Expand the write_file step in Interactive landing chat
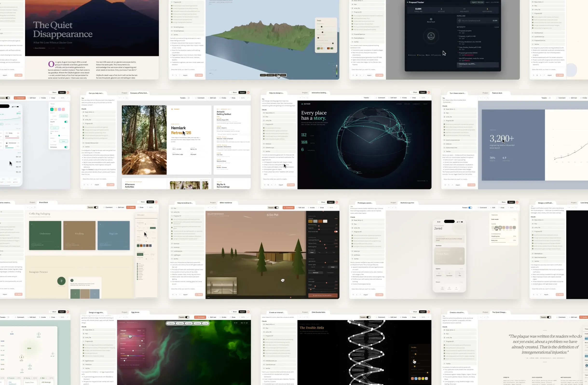The height and width of the screenshot is (385, 588). click(279, 121)
